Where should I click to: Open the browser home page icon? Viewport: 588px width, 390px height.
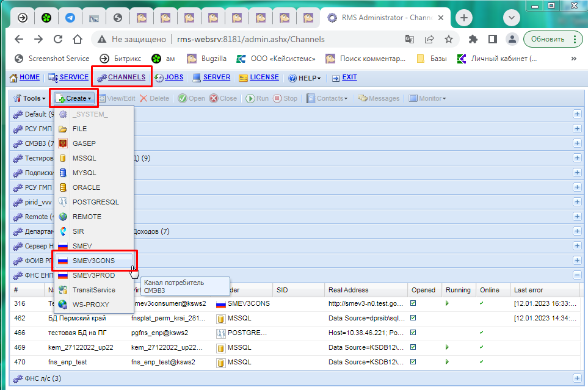click(78, 39)
